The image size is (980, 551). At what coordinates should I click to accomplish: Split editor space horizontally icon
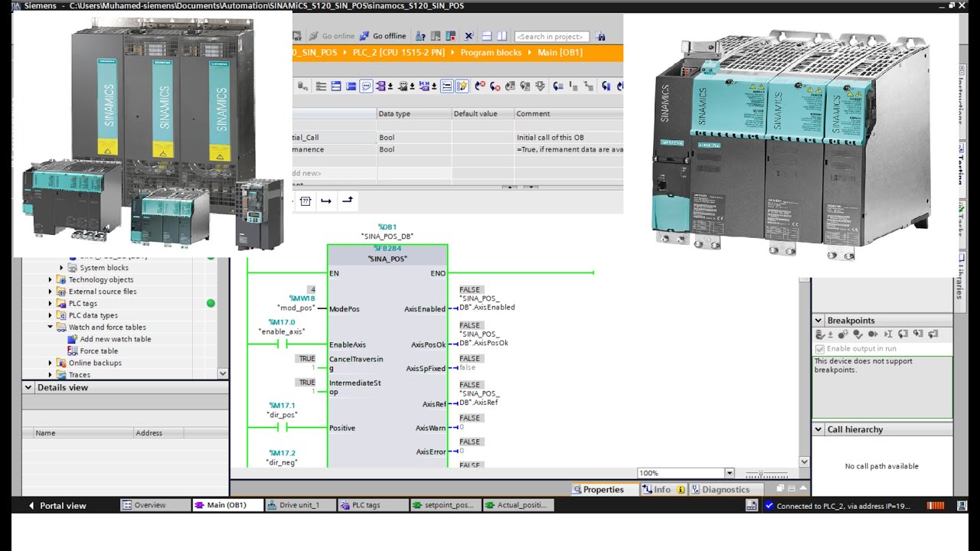[x=487, y=36]
